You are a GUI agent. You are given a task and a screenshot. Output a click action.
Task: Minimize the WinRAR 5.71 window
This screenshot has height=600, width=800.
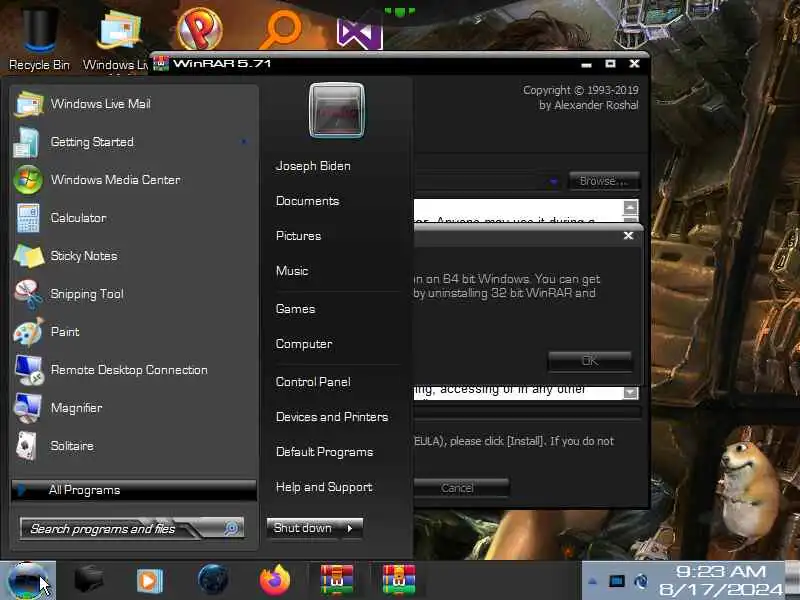pyautogui.click(x=586, y=64)
